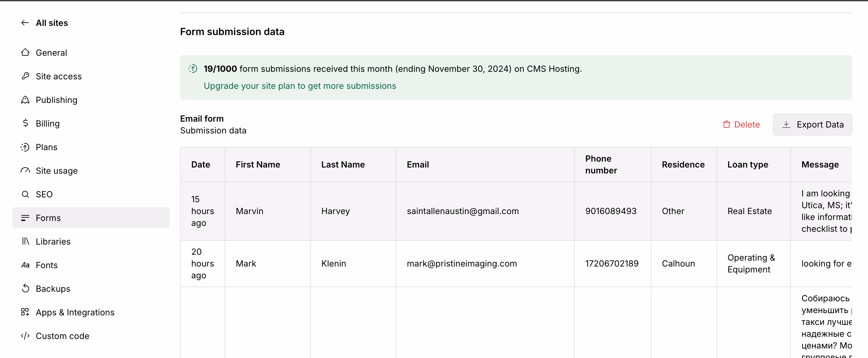Go to the Libraries section
The image size is (868, 358).
point(53,242)
